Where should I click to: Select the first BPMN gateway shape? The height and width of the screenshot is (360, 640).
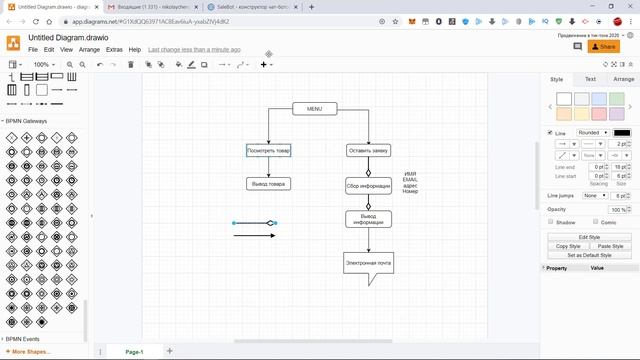pyautogui.click(x=11, y=138)
